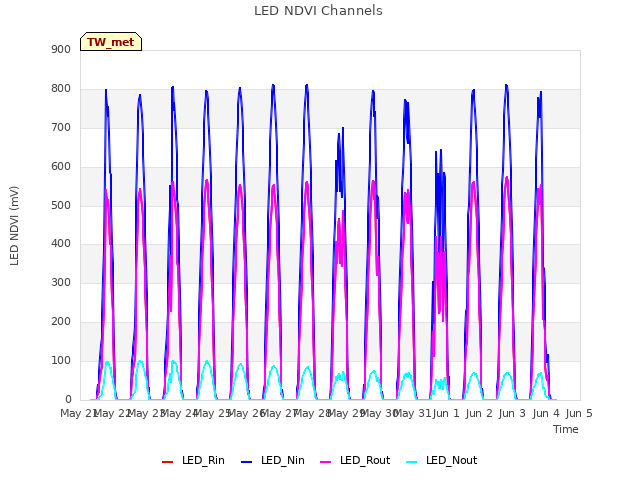Click the Jun 3 x-axis date label
Screen dimensions: 640x480
tap(512, 413)
